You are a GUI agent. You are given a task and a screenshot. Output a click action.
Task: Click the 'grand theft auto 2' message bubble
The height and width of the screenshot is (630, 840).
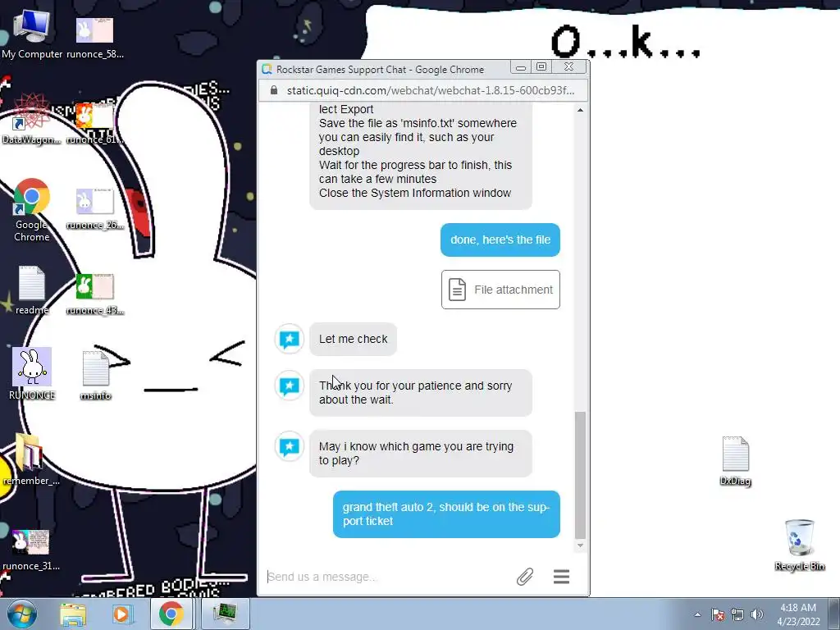tap(446, 514)
